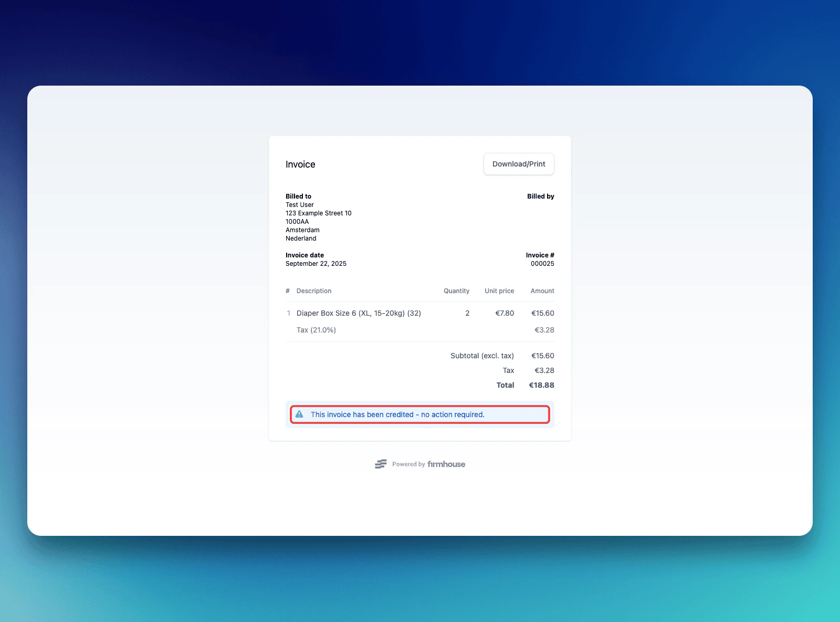
Task: Select the quantity value 2 in the line item
Action: [x=467, y=313]
